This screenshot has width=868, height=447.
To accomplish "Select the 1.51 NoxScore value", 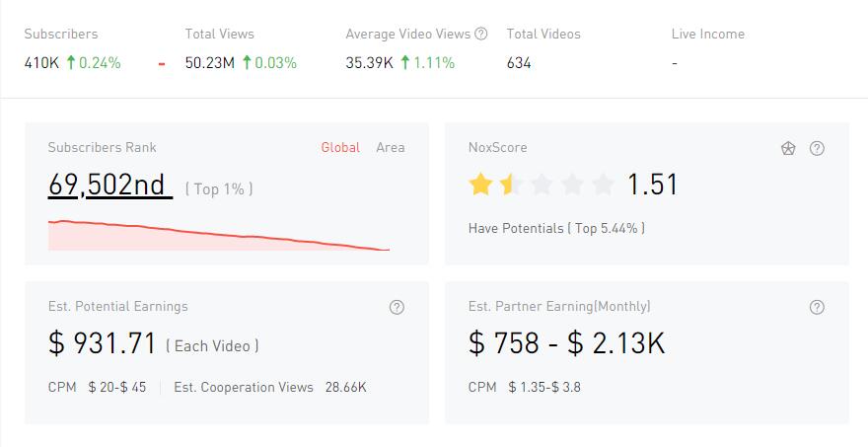I will (653, 185).
